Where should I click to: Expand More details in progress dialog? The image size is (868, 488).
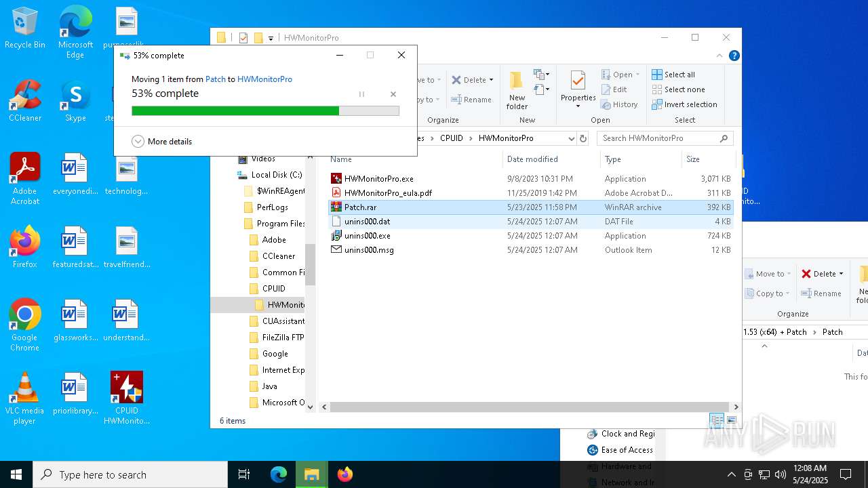click(x=162, y=142)
